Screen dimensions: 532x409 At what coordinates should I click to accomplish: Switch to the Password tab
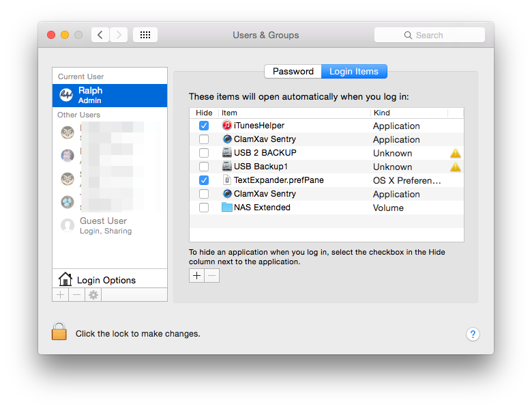(x=293, y=71)
